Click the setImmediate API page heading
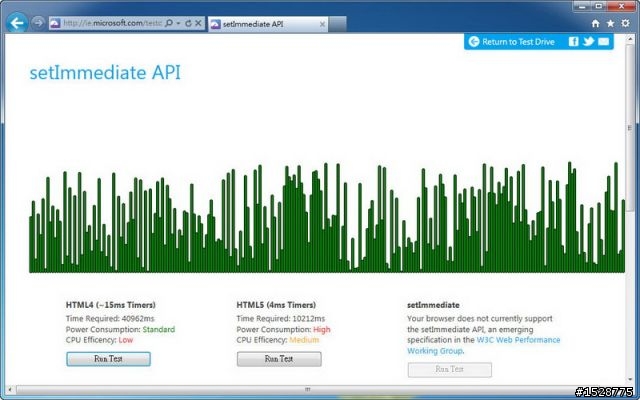The width and height of the screenshot is (640, 400). point(105,73)
